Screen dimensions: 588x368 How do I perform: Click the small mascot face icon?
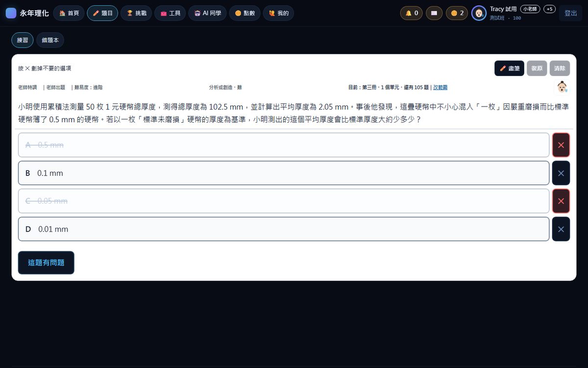pyautogui.click(x=562, y=87)
